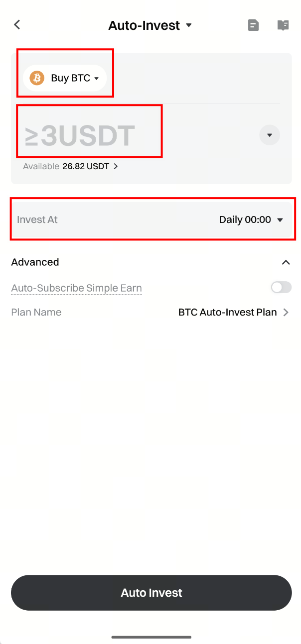
Task: Click the chevron beside available 26.82 USDT
Action: pos(116,166)
